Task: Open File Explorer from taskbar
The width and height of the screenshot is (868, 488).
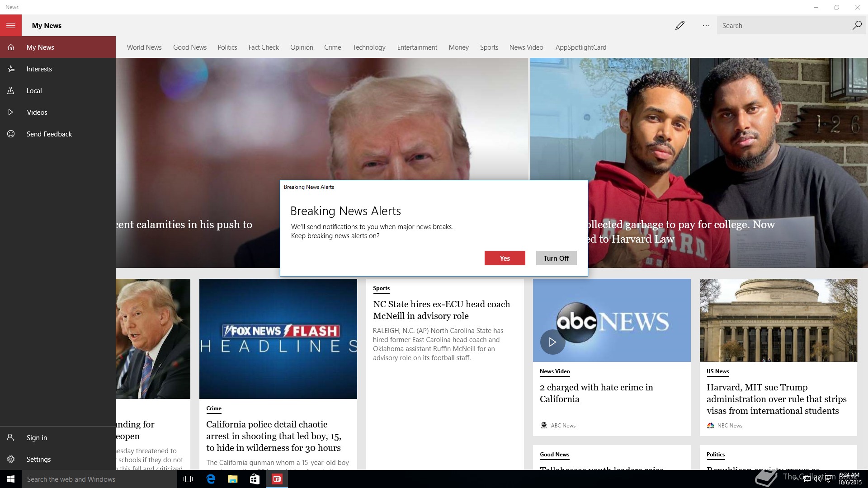Action: pos(232,479)
